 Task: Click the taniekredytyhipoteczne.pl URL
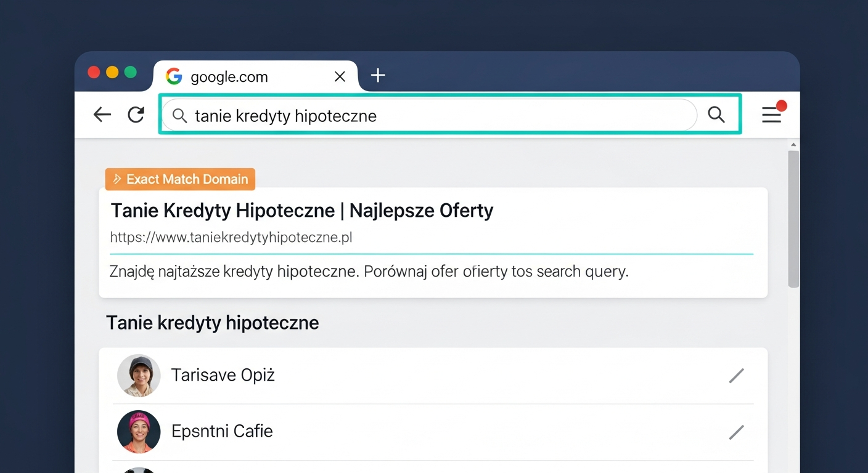pos(231,237)
